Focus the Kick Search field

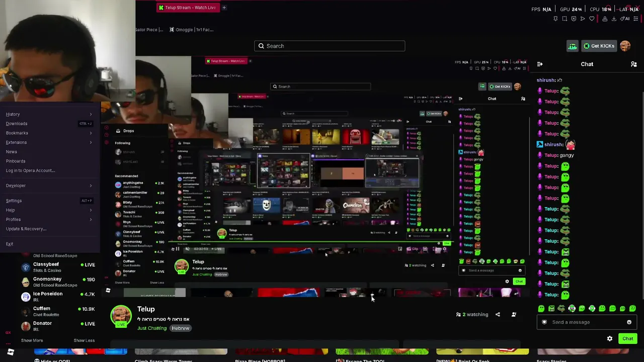coord(330,46)
